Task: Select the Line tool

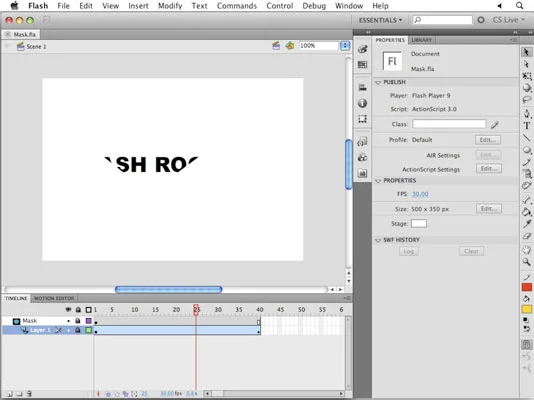Action: (527, 138)
